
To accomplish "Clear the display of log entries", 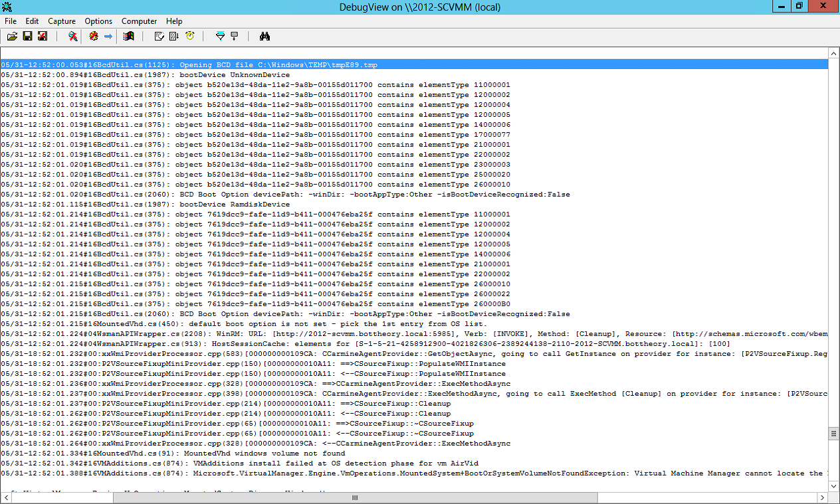I will [x=160, y=36].
